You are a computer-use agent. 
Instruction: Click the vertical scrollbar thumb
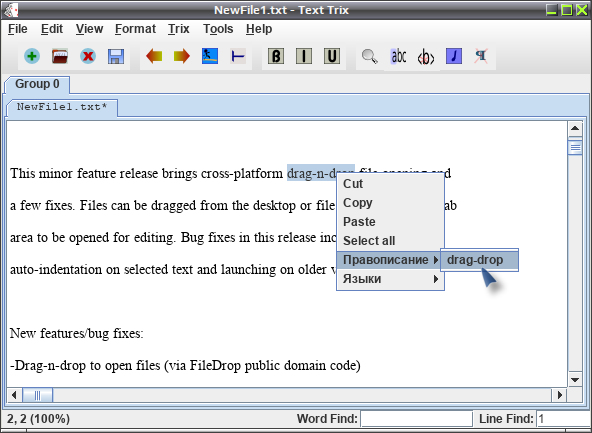coord(575,148)
